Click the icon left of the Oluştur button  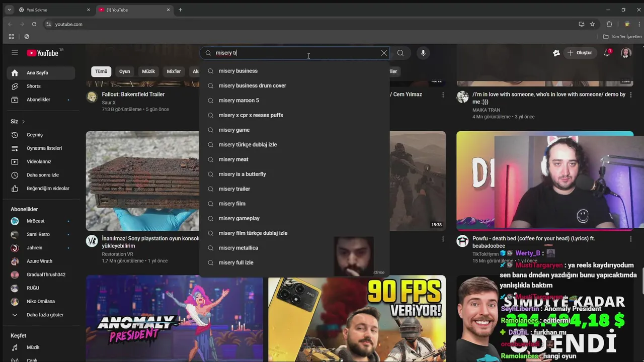tap(556, 53)
